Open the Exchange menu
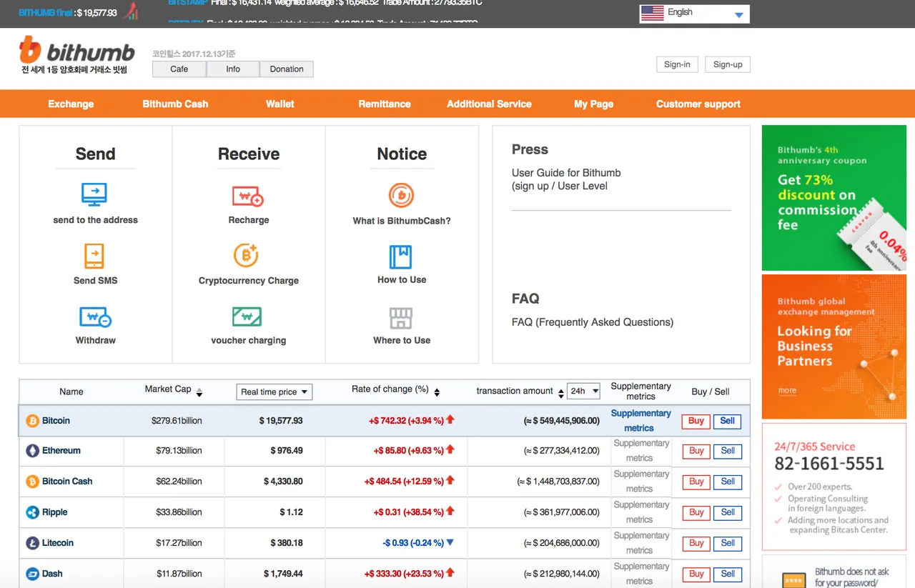The height and width of the screenshot is (588, 915). pos(71,104)
